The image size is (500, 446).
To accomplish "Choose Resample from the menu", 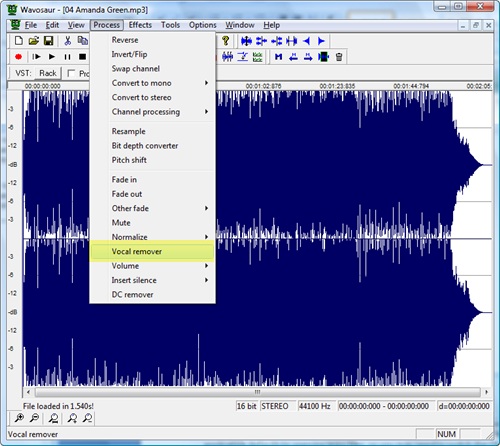I will coord(152,131).
